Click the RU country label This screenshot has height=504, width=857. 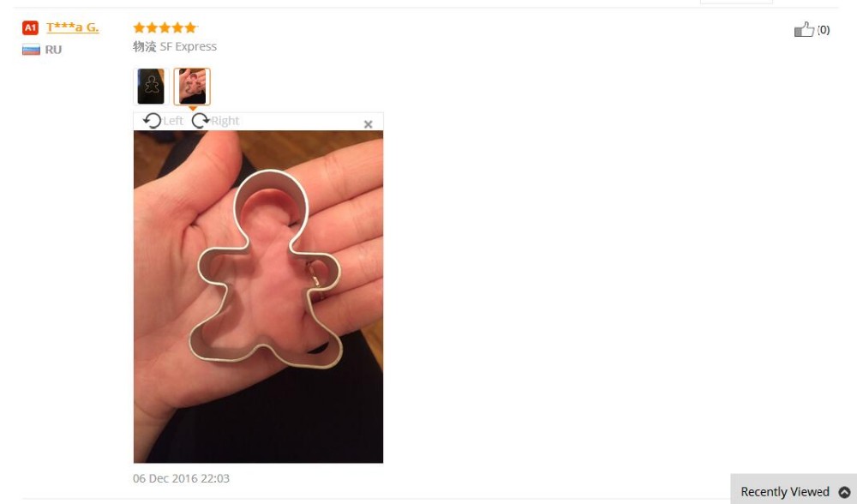[53, 50]
